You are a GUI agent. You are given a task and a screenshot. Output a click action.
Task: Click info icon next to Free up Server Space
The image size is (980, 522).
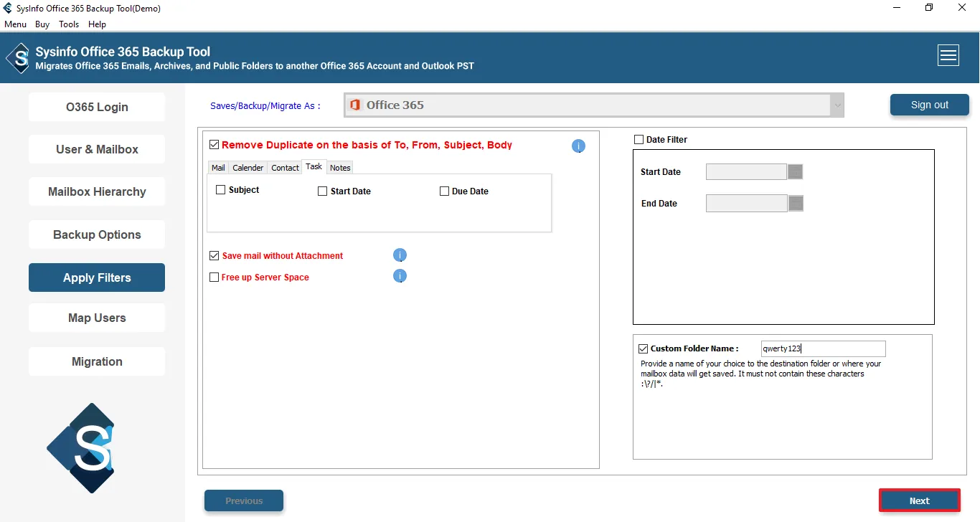point(400,276)
